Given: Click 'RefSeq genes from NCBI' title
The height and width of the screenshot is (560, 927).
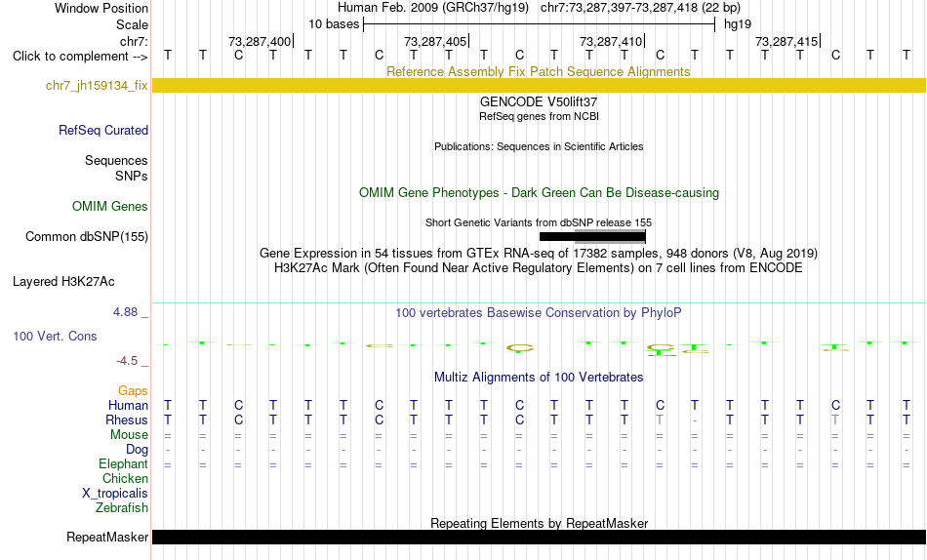Looking at the screenshot, I should tap(539, 116).
